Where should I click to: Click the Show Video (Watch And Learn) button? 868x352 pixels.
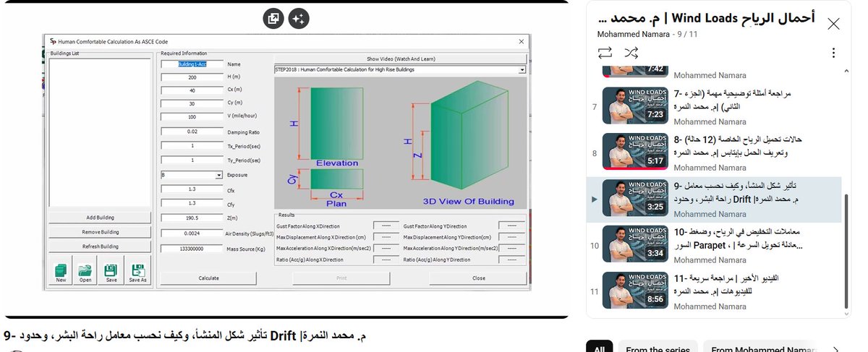[x=400, y=59]
